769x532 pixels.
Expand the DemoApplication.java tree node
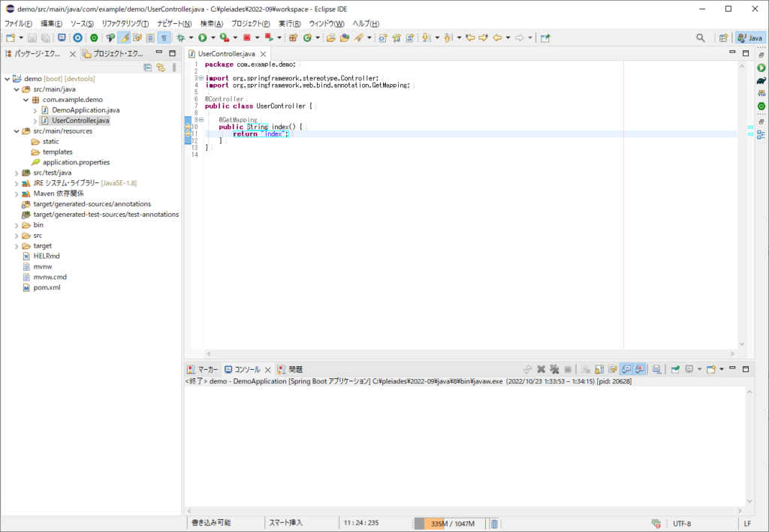(x=35, y=110)
